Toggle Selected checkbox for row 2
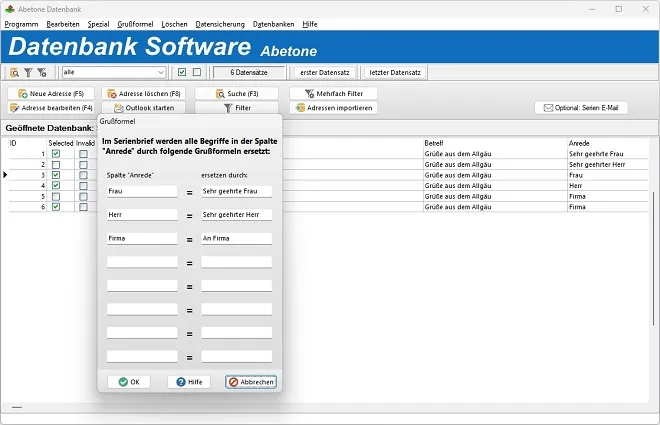Viewport: 660px width, 425px height. (x=56, y=165)
